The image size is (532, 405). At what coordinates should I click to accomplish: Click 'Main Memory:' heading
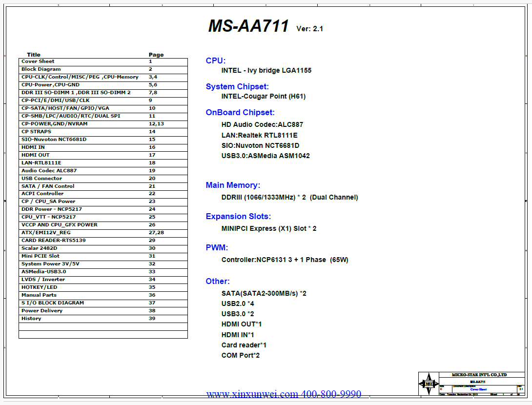[233, 185]
